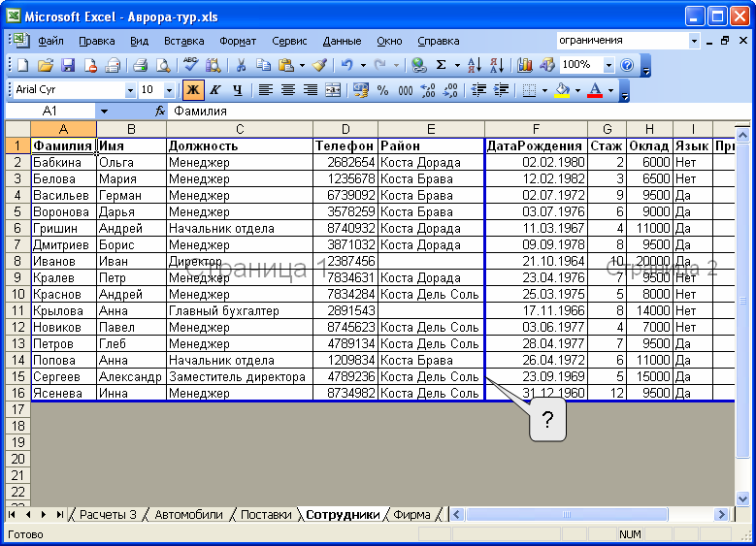Merge and center the cells icon

tap(333, 90)
